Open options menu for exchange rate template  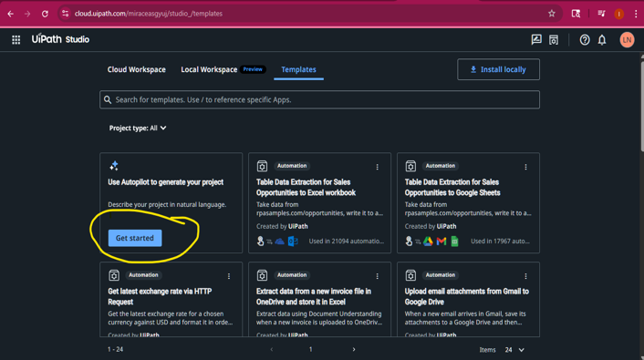coord(229,276)
